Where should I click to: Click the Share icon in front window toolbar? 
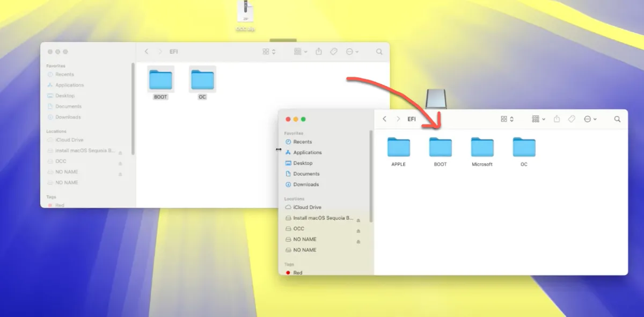[557, 119]
